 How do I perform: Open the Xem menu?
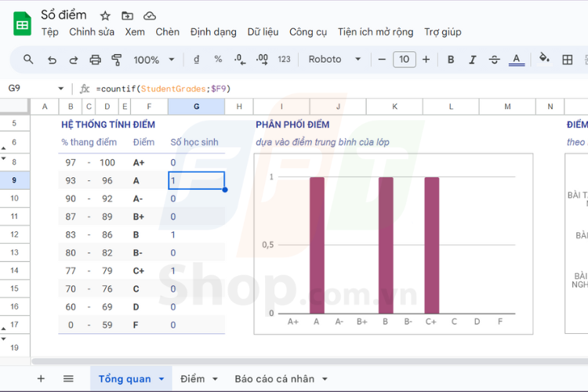pyautogui.click(x=135, y=32)
